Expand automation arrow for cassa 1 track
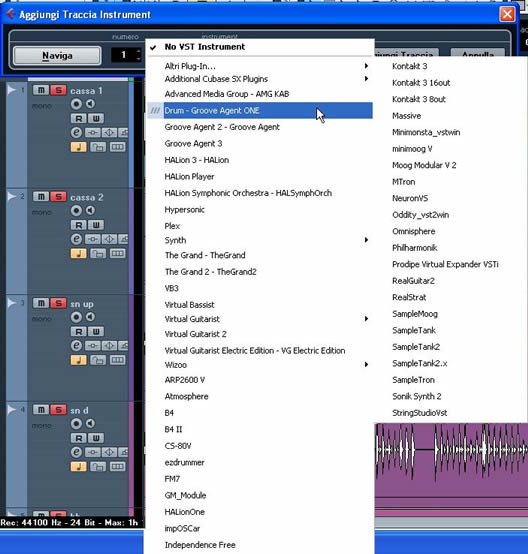This screenshot has width=528, height=554. pyautogui.click(x=12, y=90)
